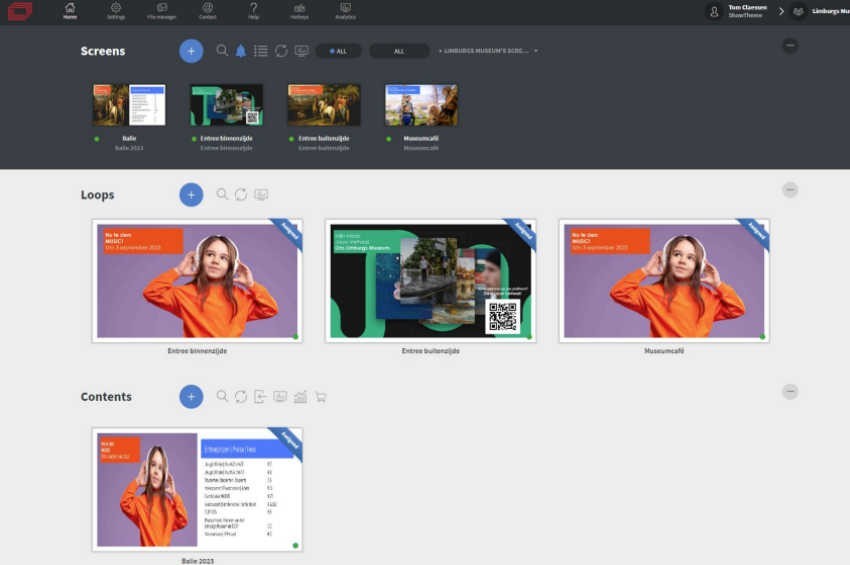This screenshot has width=850, height=565.
Task: Open the File manager
Action: (x=162, y=11)
